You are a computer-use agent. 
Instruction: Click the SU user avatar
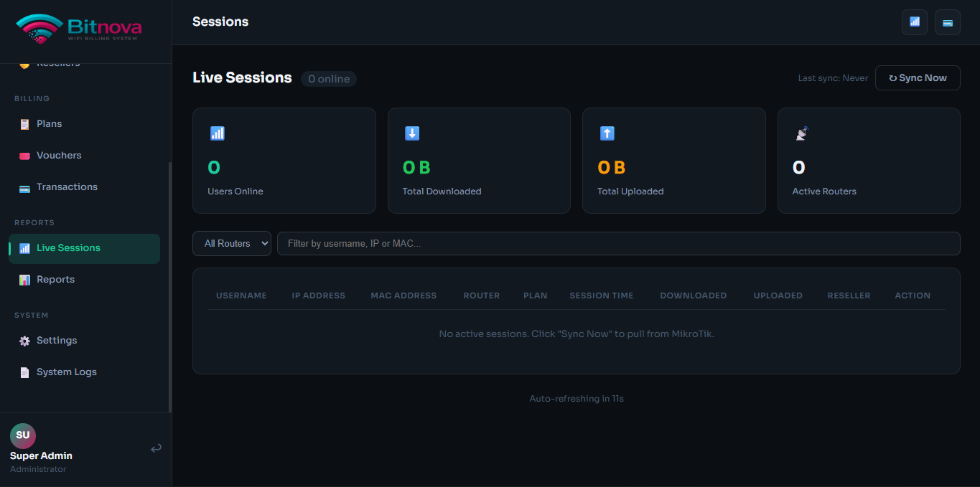23,435
